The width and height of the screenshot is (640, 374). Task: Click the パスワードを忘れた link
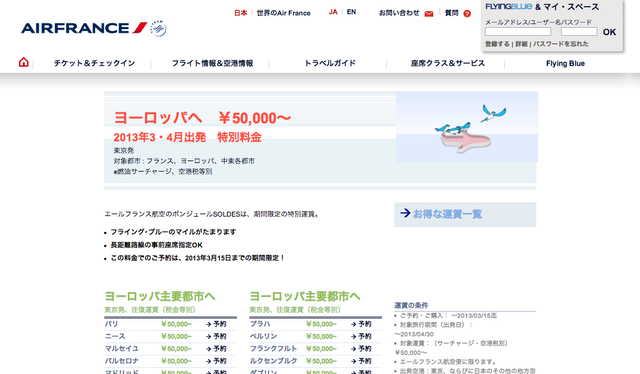(x=561, y=44)
